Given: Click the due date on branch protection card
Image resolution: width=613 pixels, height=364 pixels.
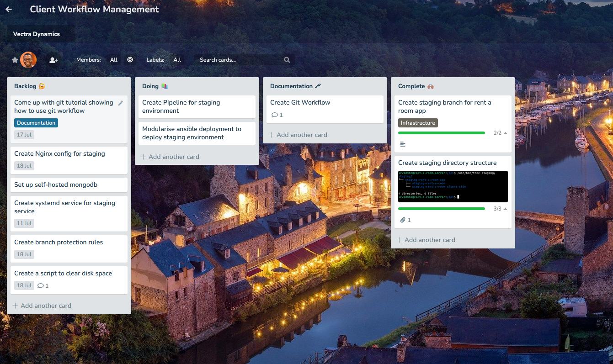Looking at the screenshot, I should pos(24,254).
